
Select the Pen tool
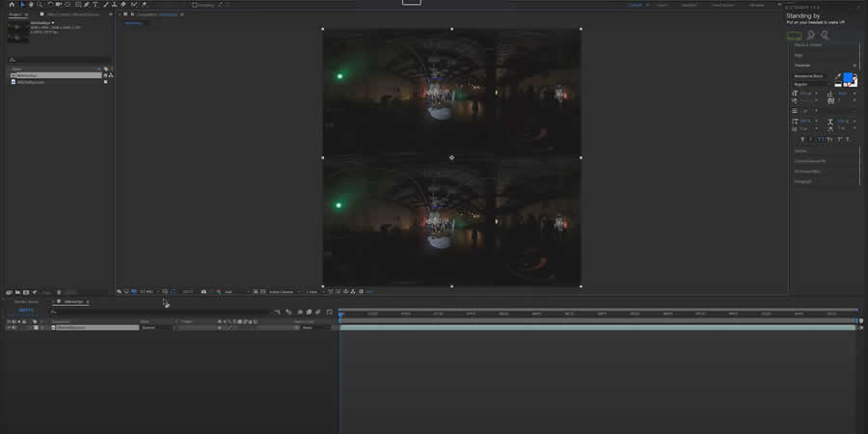pyautogui.click(x=86, y=5)
